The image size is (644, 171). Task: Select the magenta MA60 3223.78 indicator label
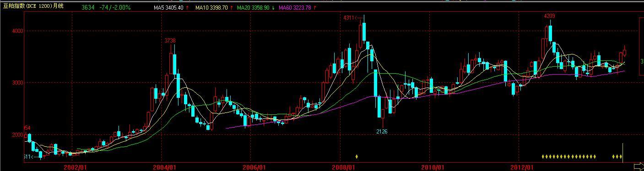click(x=295, y=8)
